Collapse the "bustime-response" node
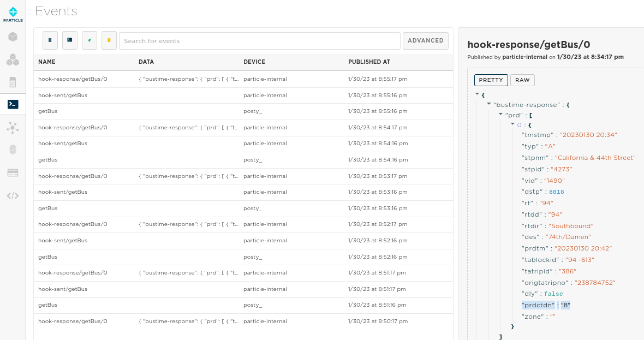 489,104
